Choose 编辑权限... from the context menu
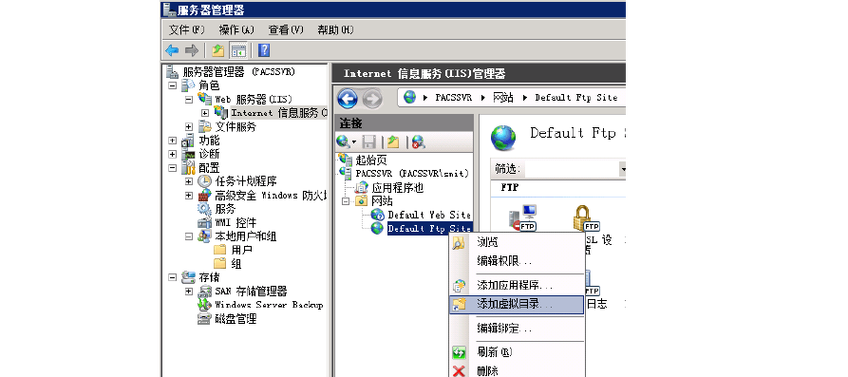848x377 pixels. point(505,261)
